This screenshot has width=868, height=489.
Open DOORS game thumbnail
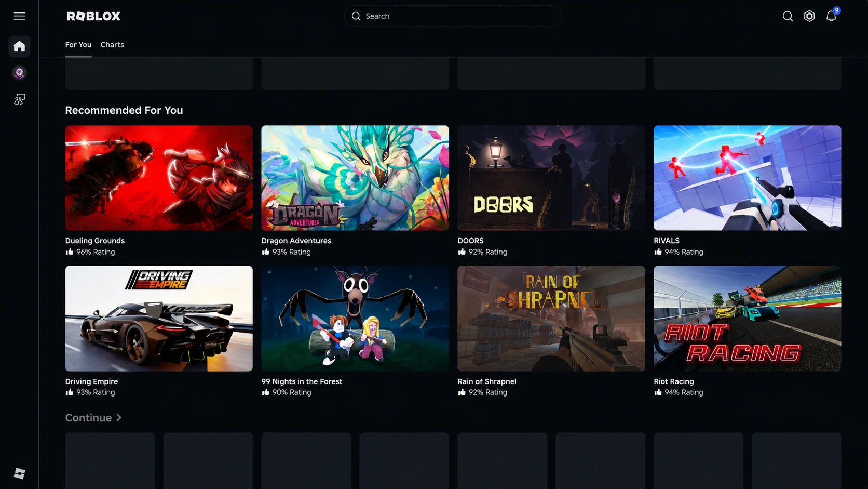point(551,178)
